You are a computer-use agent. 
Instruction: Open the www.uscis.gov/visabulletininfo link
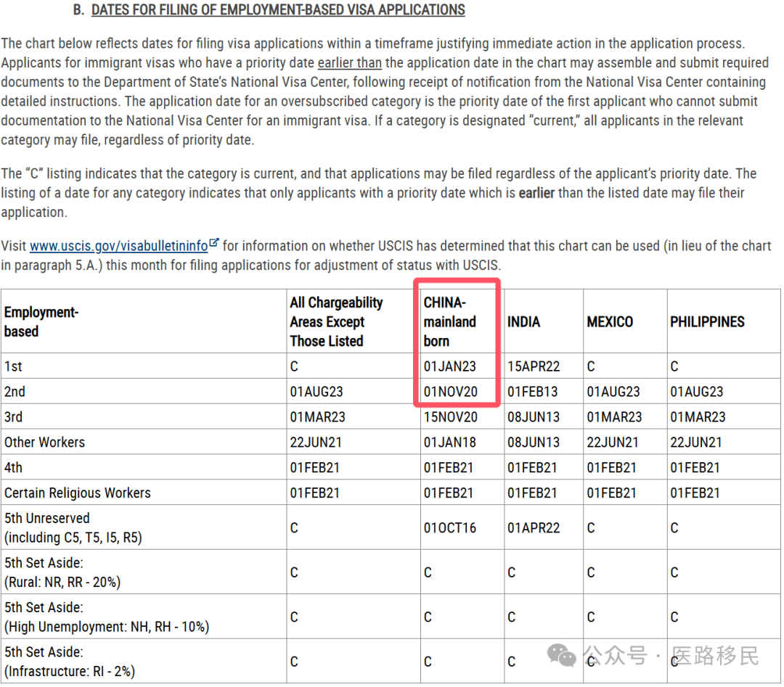point(119,246)
